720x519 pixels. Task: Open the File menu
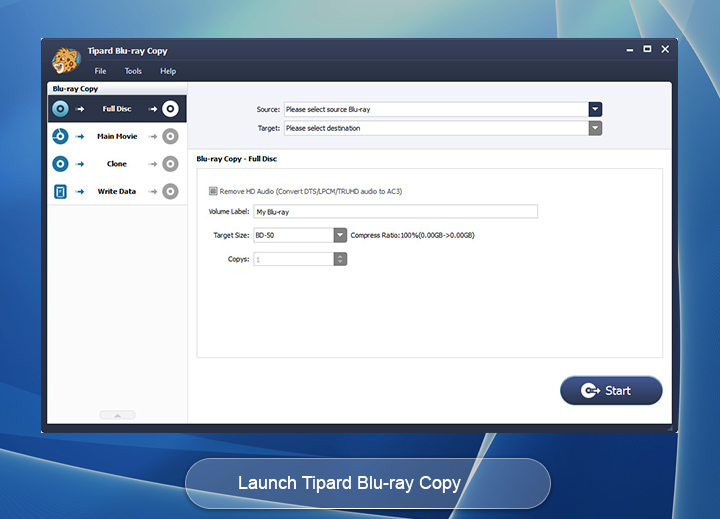(x=100, y=71)
